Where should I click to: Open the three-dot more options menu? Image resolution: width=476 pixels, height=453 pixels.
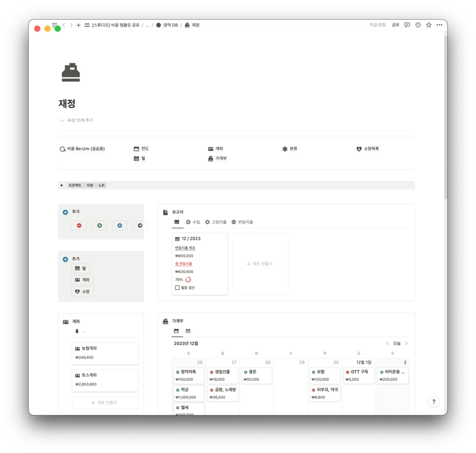point(439,25)
